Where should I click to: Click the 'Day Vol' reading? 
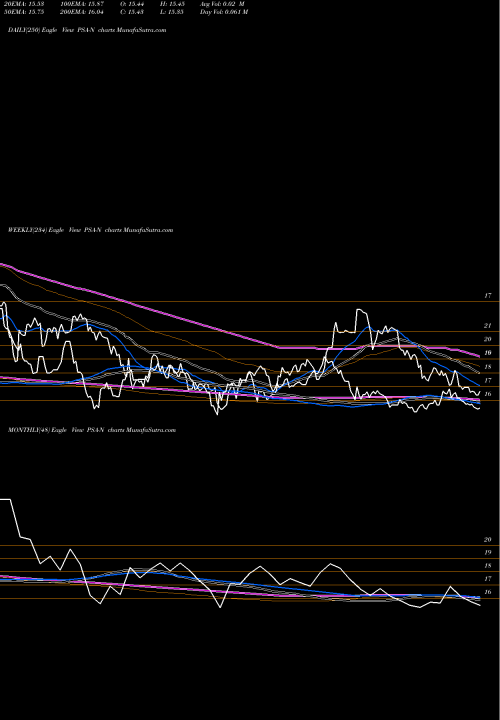(x=224, y=12)
